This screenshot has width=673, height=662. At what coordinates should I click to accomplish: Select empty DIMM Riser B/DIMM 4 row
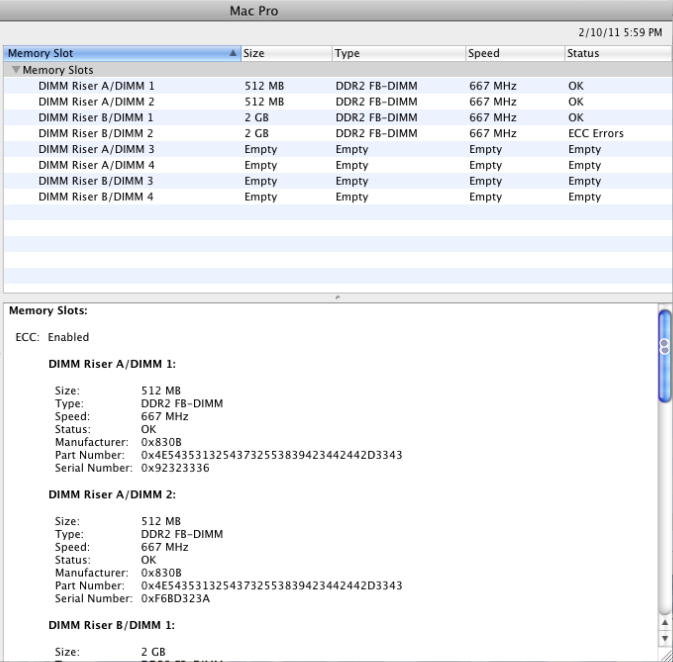[337, 197]
